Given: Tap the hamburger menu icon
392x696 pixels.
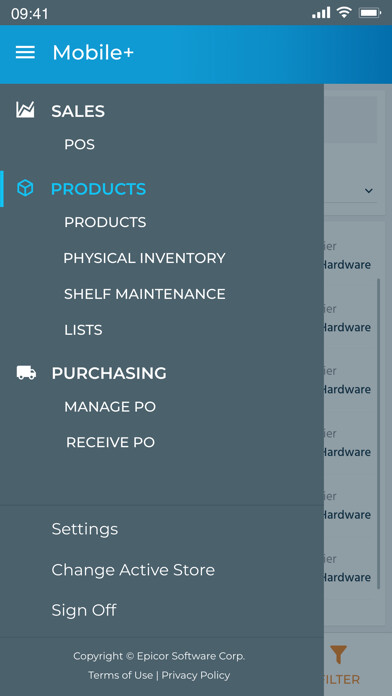Looking at the screenshot, I should [x=25, y=53].
